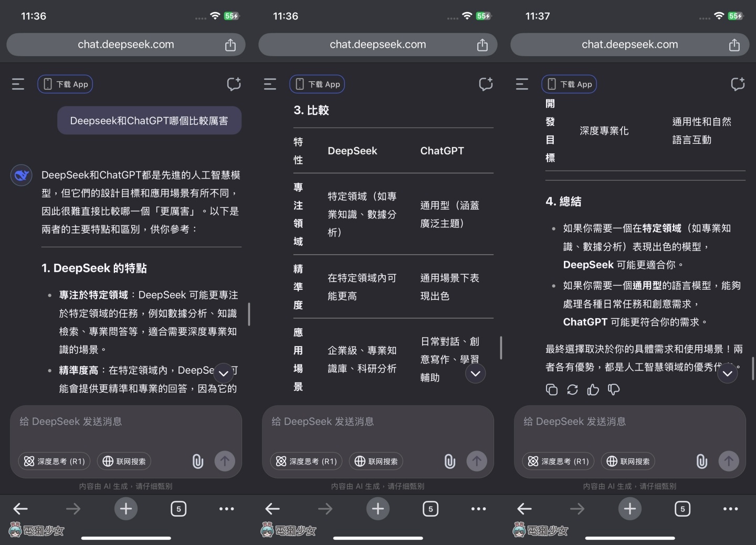This screenshot has width=756, height=545.
Task: Grab the scrollbar in middle screen
Action: coord(501,348)
